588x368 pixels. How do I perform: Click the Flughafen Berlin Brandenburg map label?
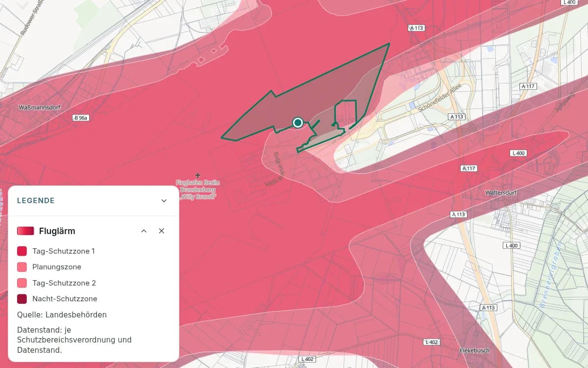(198, 189)
